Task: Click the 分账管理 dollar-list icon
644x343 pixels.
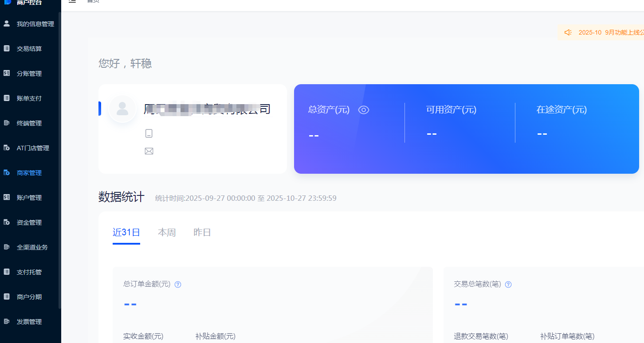Action: point(6,73)
